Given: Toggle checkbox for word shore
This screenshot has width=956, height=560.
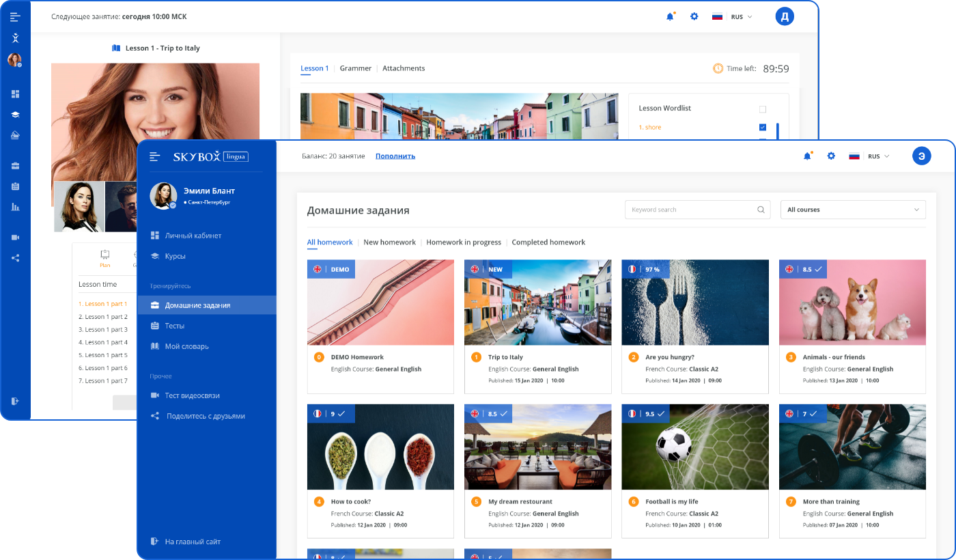Looking at the screenshot, I should click(x=763, y=128).
